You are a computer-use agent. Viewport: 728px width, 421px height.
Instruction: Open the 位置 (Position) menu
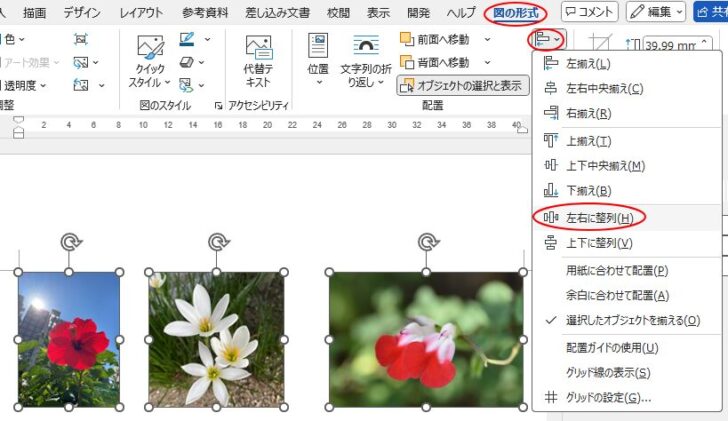click(x=318, y=59)
